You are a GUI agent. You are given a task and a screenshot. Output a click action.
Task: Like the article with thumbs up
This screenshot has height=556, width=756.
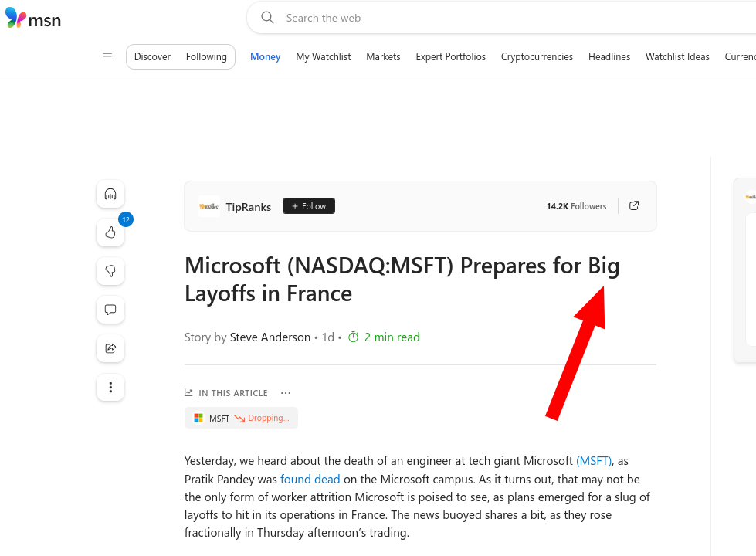tap(110, 232)
